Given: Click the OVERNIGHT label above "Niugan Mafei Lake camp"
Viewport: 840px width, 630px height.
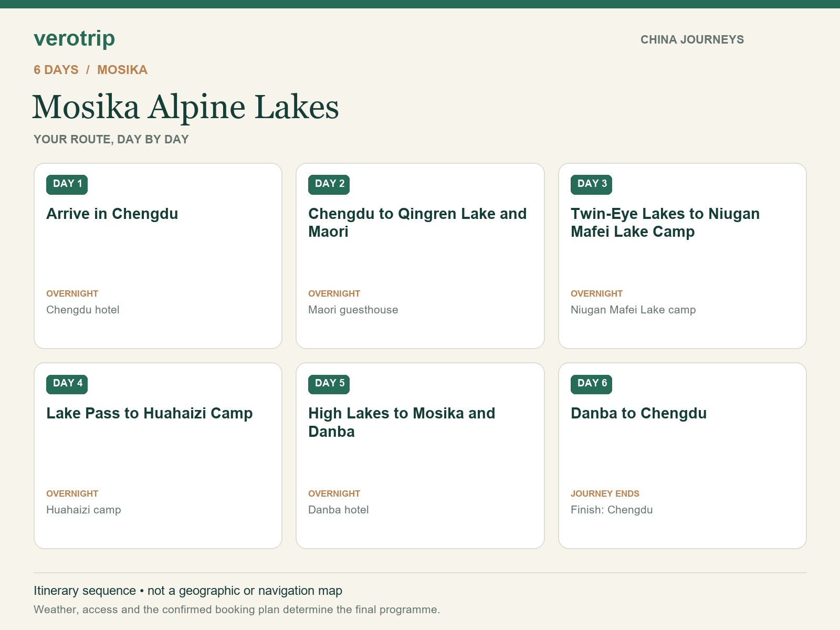Looking at the screenshot, I should tap(597, 293).
